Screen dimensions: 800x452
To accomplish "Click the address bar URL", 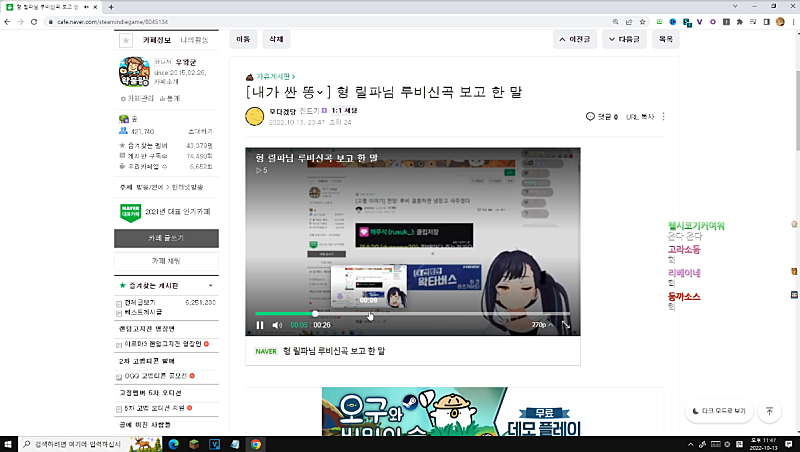I will [x=112, y=22].
